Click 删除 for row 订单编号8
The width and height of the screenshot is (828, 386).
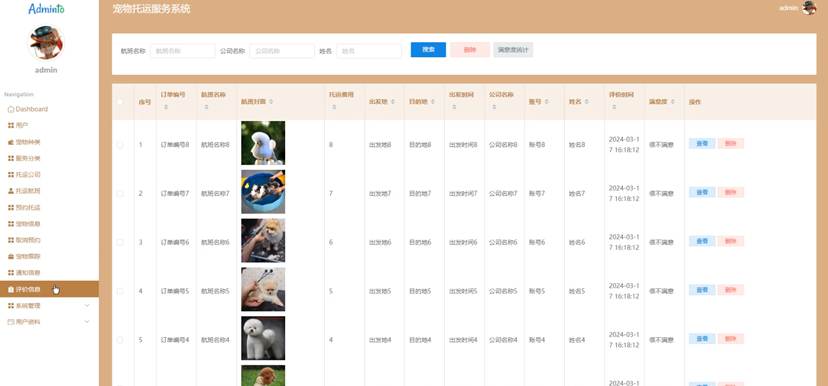[x=731, y=144]
